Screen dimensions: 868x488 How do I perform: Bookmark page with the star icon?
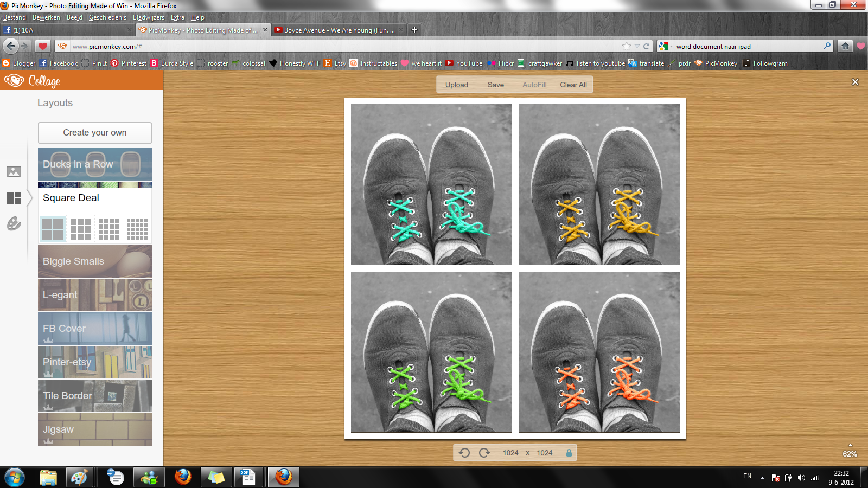pos(627,46)
